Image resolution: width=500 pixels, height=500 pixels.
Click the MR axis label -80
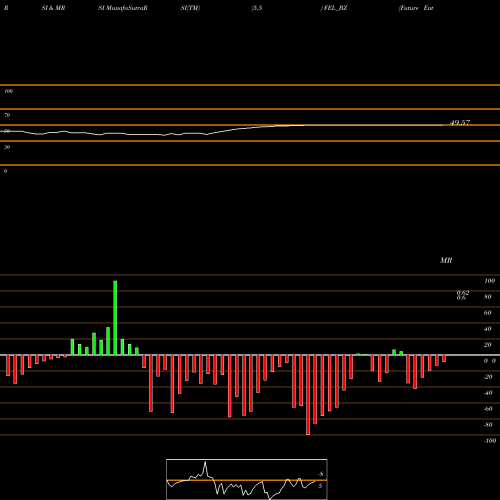[x=488, y=425]
